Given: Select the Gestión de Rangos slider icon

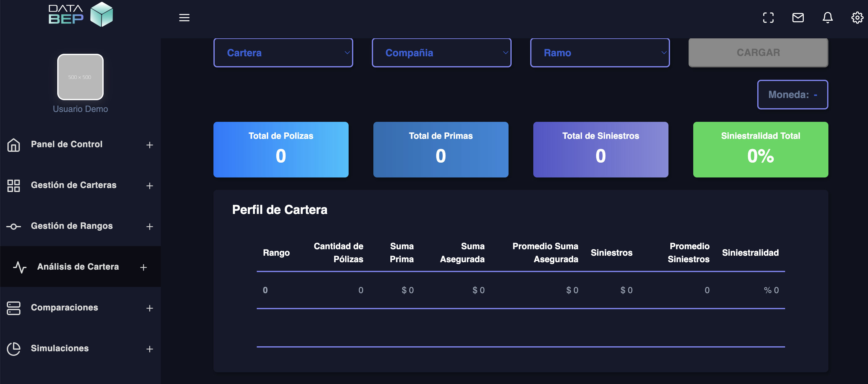Looking at the screenshot, I should click(x=14, y=226).
